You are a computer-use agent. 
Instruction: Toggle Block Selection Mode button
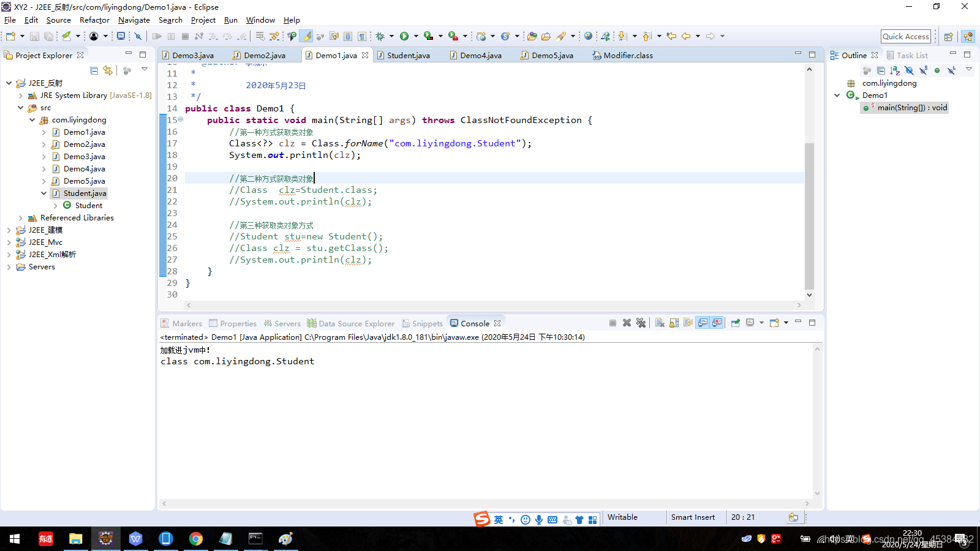coord(347,36)
